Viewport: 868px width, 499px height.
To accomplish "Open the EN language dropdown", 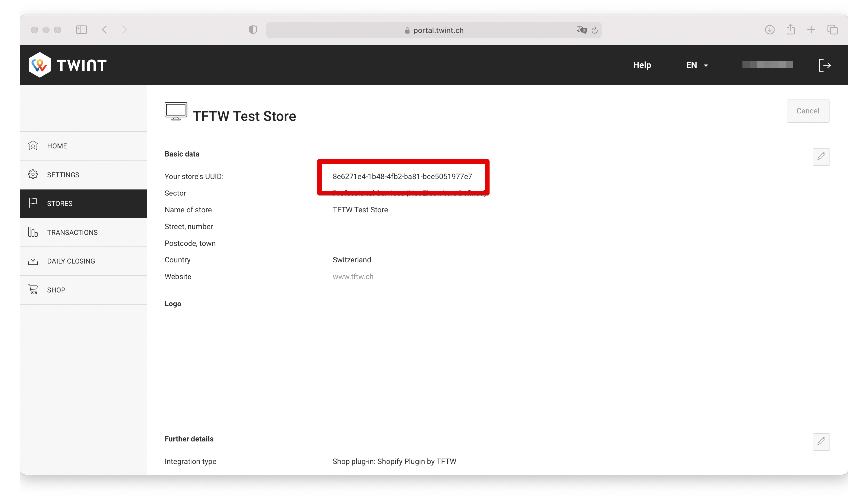I will click(x=697, y=65).
